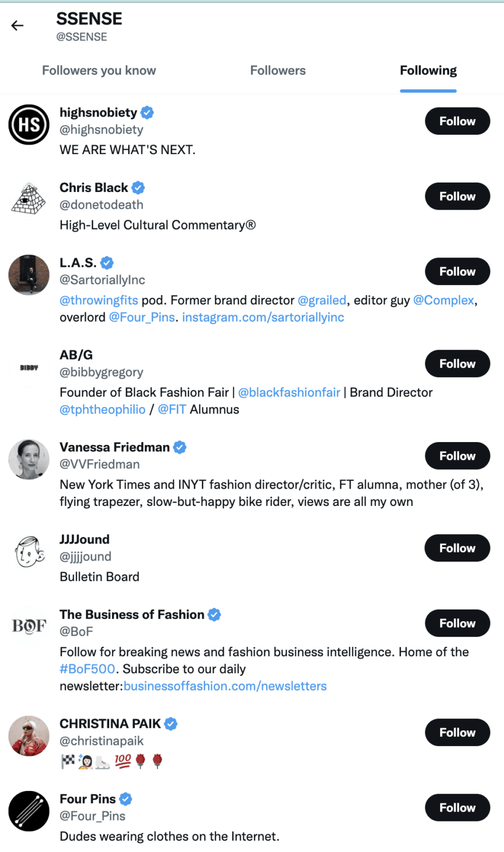Click L.A.S.'s blue verified checkmark

[107, 262]
